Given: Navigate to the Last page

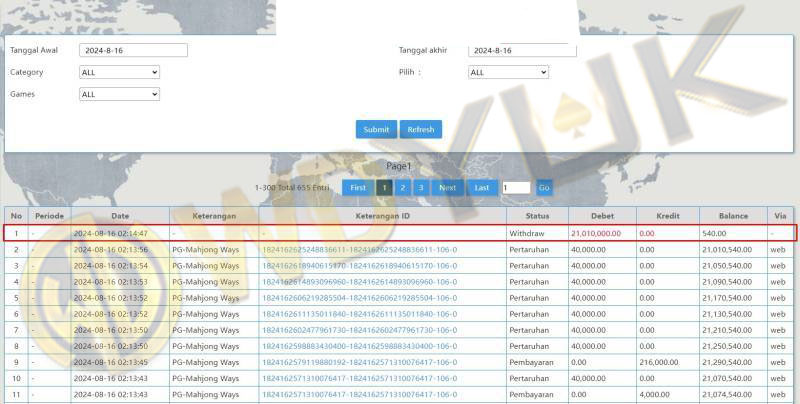Looking at the screenshot, I should point(481,187).
